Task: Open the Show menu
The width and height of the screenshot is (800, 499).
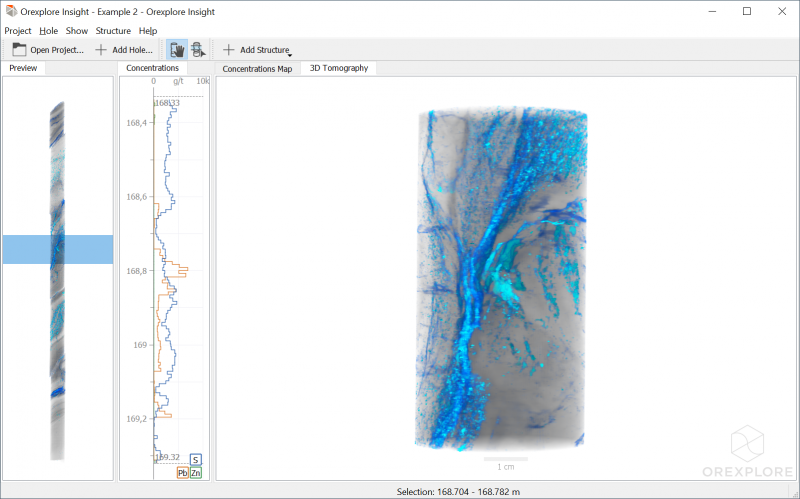Action: pyautogui.click(x=77, y=31)
